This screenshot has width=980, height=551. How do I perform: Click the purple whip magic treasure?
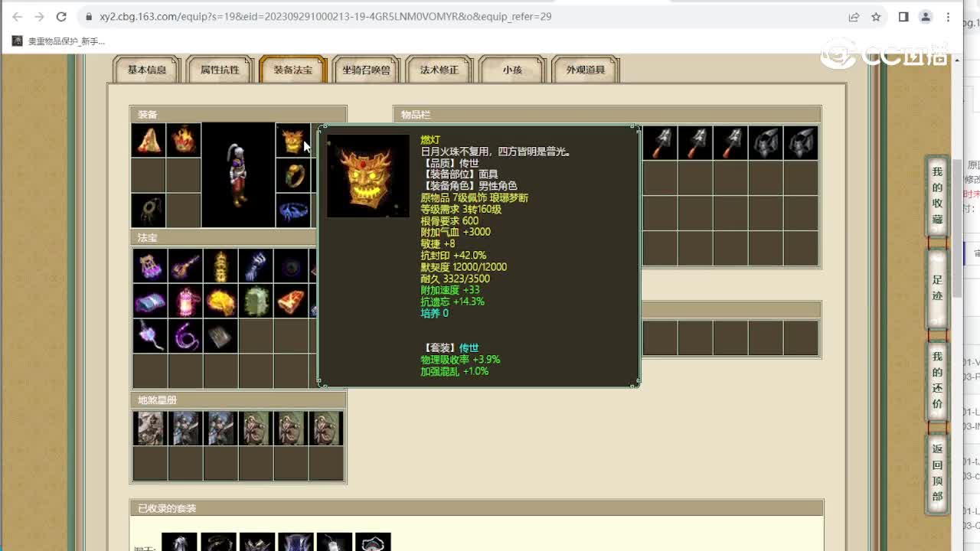tap(185, 336)
